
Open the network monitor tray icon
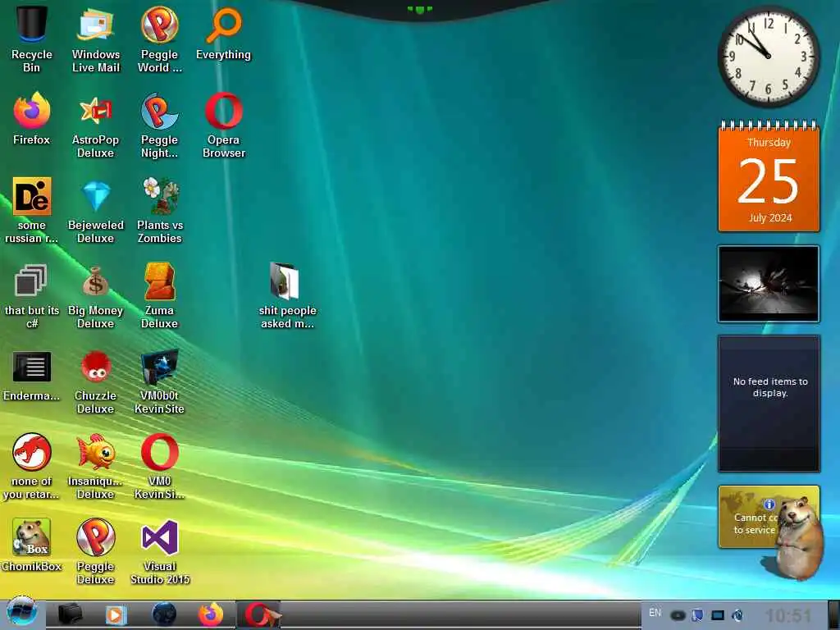pyautogui.click(x=718, y=615)
